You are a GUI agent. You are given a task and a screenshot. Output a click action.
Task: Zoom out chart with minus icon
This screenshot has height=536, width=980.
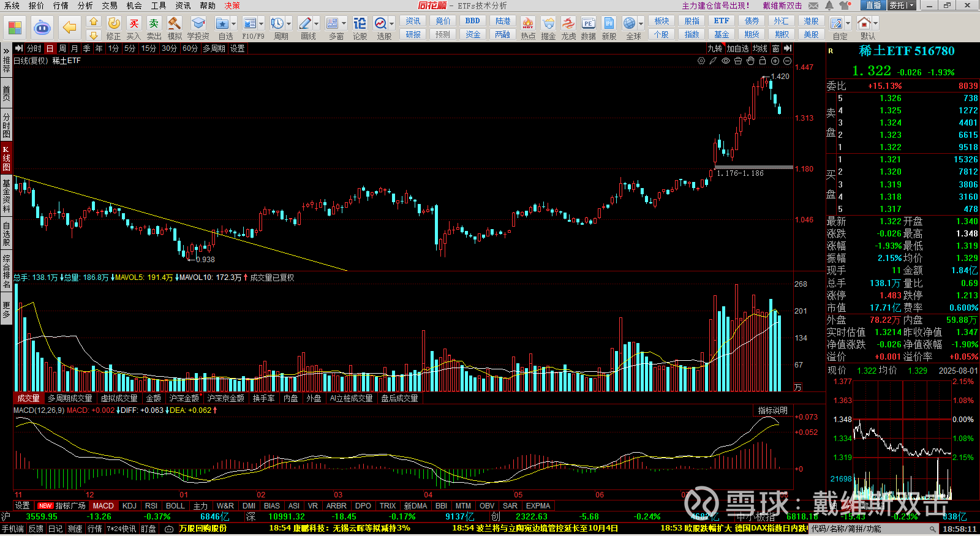[787, 61]
